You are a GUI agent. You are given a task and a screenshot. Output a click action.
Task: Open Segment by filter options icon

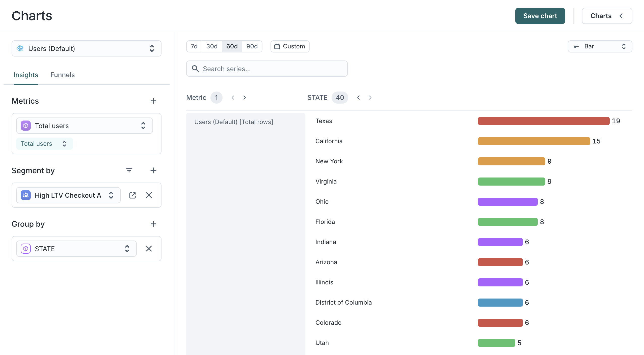tap(129, 170)
